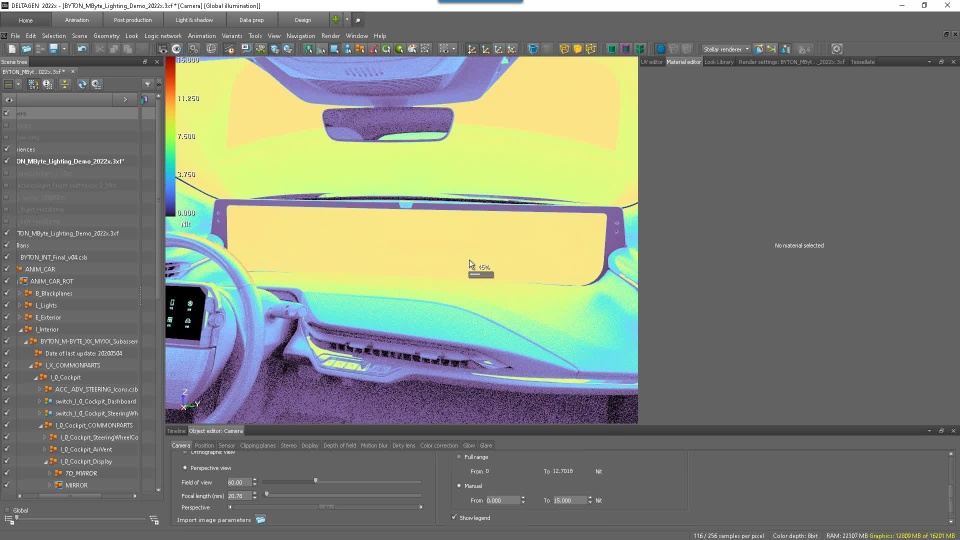This screenshot has height=540, width=960.
Task: Collapse the I_Interior tree node
Action: click(20, 329)
